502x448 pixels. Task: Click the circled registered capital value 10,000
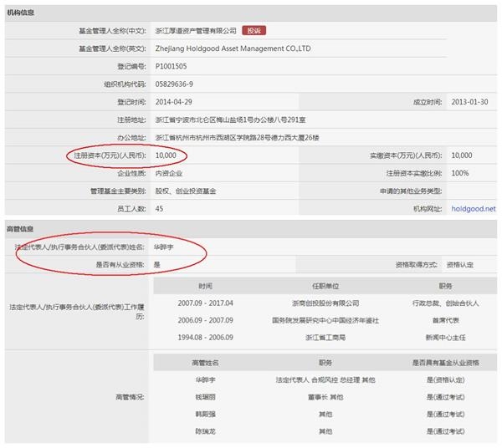coord(166,155)
